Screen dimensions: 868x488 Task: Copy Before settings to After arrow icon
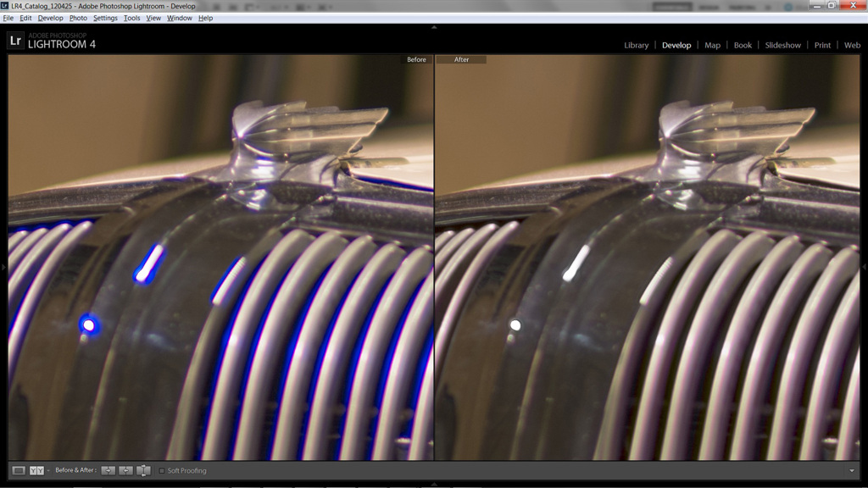pyautogui.click(x=108, y=470)
